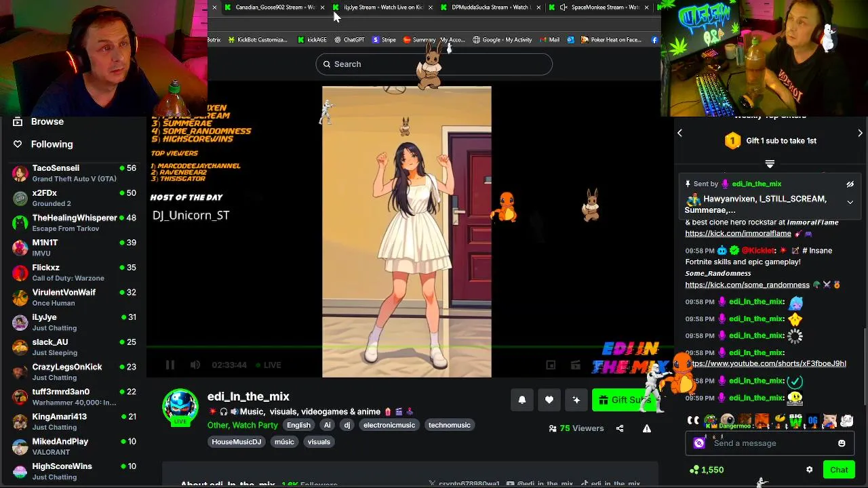Follow the channel with the heart button
This screenshot has height=488, width=868.
click(549, 400)
